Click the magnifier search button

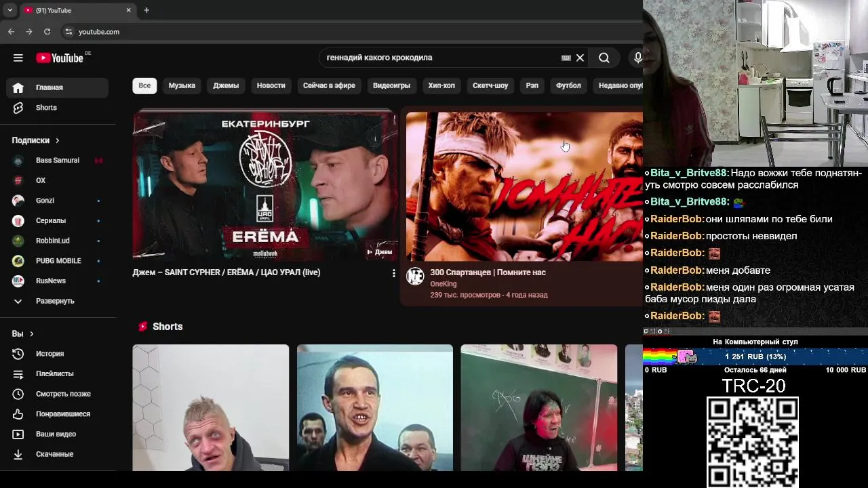tap(604, 58)
